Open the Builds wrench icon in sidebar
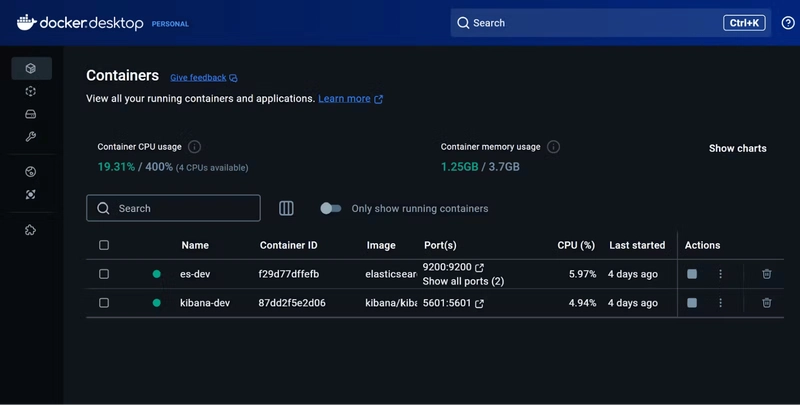 (x=31, y=137)
